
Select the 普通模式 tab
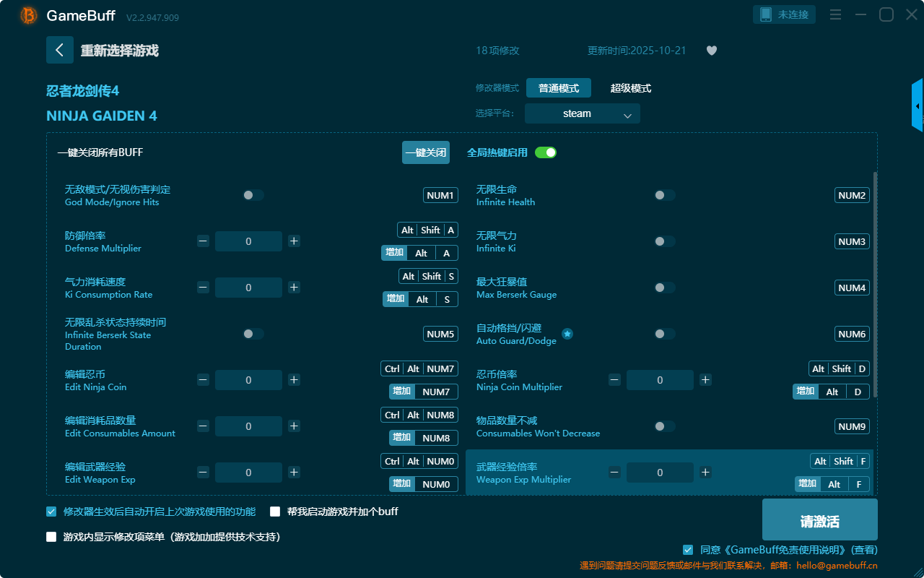point(558,88)
